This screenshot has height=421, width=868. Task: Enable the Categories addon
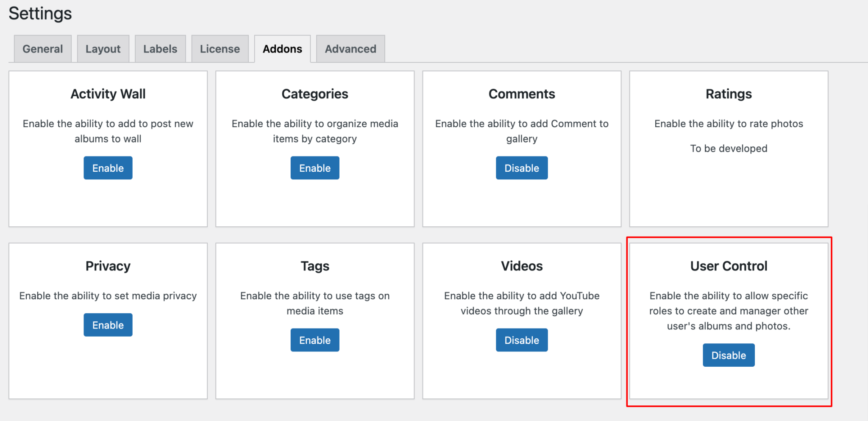(x=314, y=167)
